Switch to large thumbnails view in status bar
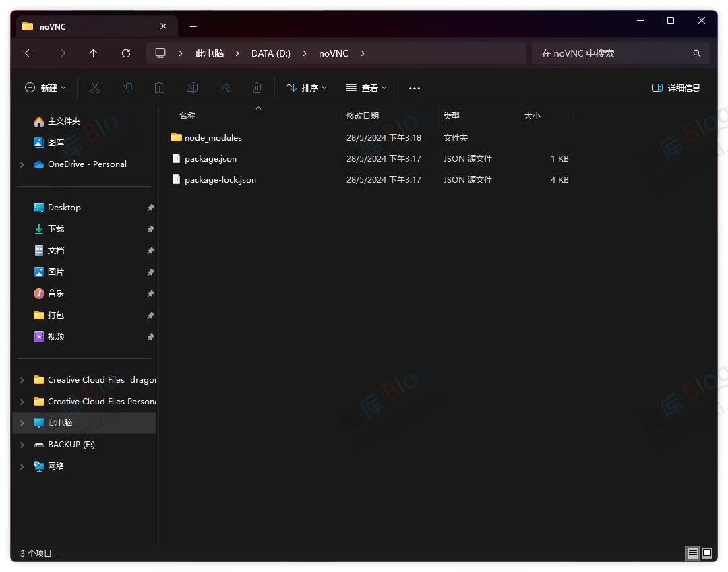The image size is (728, 572). pyautogui.click(x=707, y=553)
